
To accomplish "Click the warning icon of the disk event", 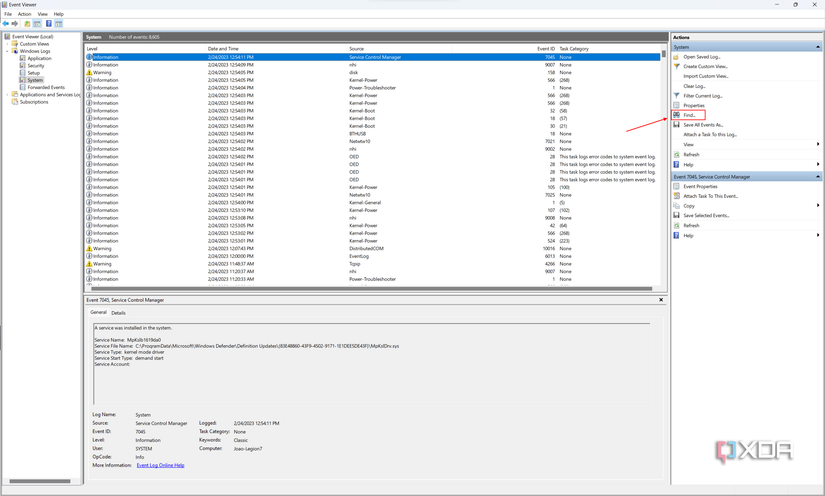I will click(x=89, y=73).
